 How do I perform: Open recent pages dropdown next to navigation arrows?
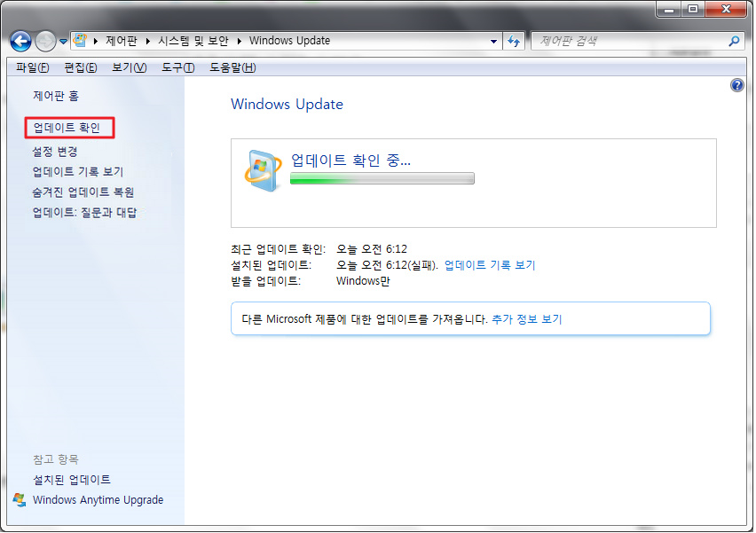pyautogui.click(x=64, y=42)
